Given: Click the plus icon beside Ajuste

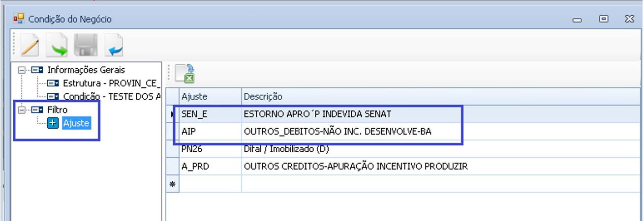Looking at the screenshot, I should coord(53,123).
